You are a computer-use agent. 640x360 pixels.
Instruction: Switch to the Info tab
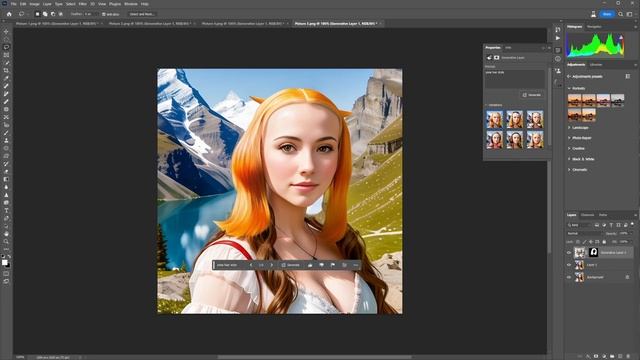508,48
